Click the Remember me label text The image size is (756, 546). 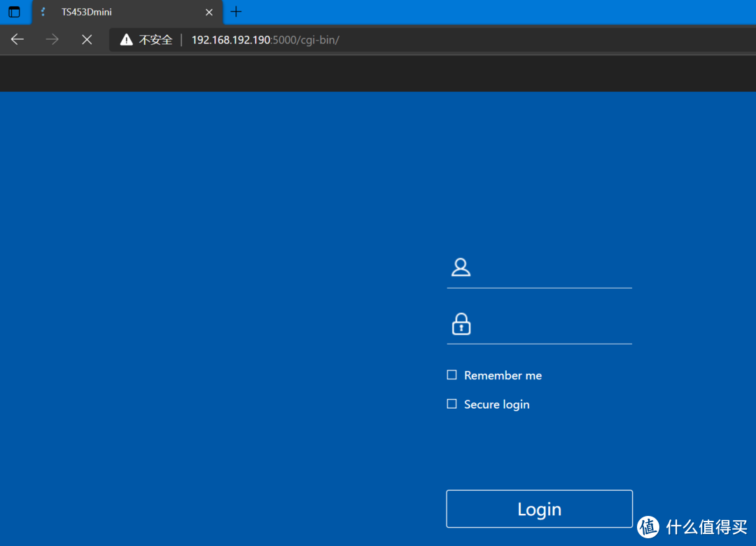tap(503, 376)
